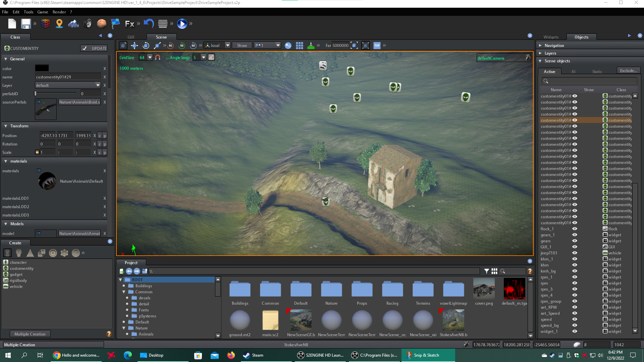Open the material sphere editor
644x362 pixels.
coord(102,24)
